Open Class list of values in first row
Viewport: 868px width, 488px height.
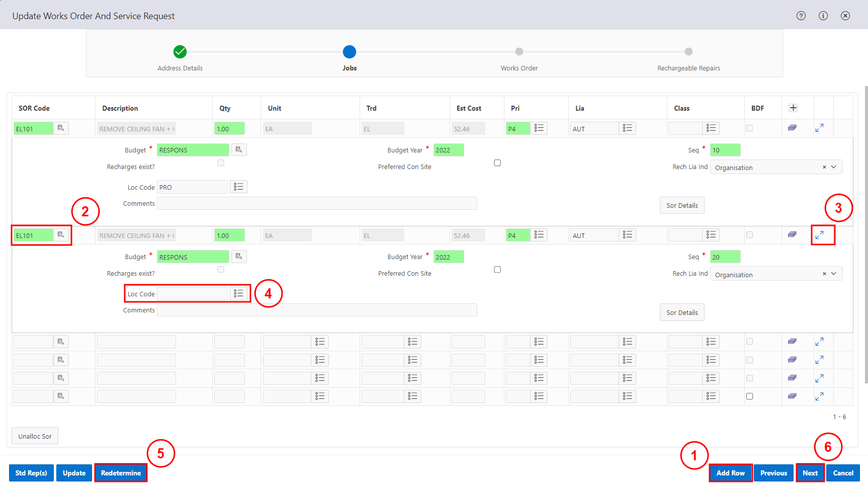[x=711, y=128]
